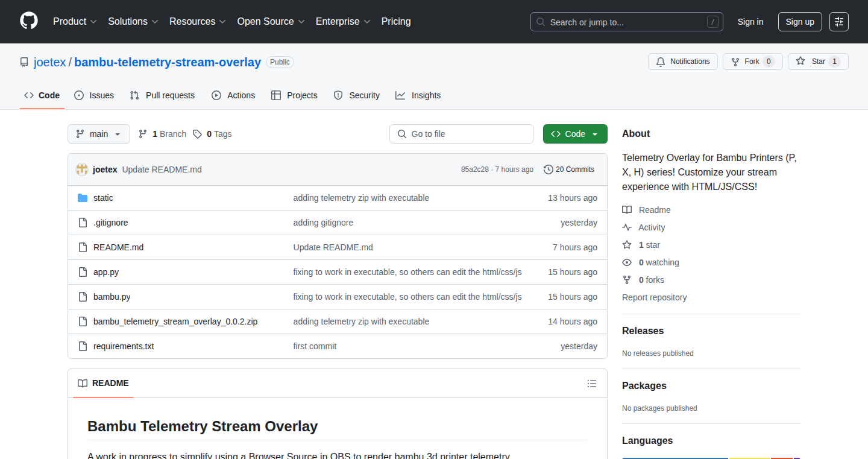Click the eye icon beside 0 watching
The height and width of the screenshot is (459, 868).
point(627,262)
